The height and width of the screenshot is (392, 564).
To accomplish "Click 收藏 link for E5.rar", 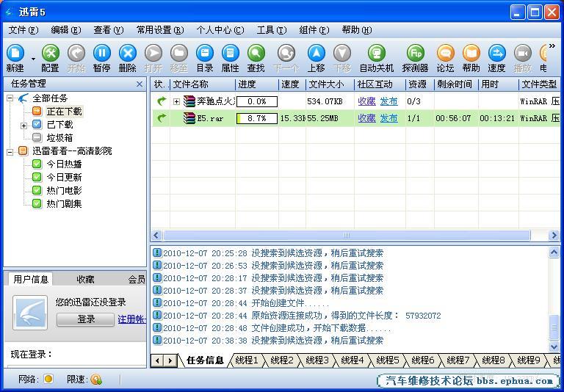I will pyautogui.click(x=367, y=118).
